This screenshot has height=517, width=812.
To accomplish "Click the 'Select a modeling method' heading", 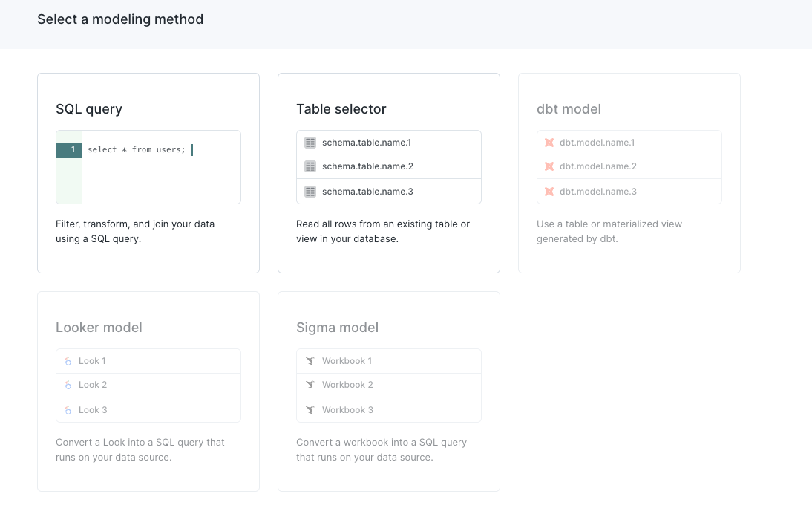I will click(120, 19).
